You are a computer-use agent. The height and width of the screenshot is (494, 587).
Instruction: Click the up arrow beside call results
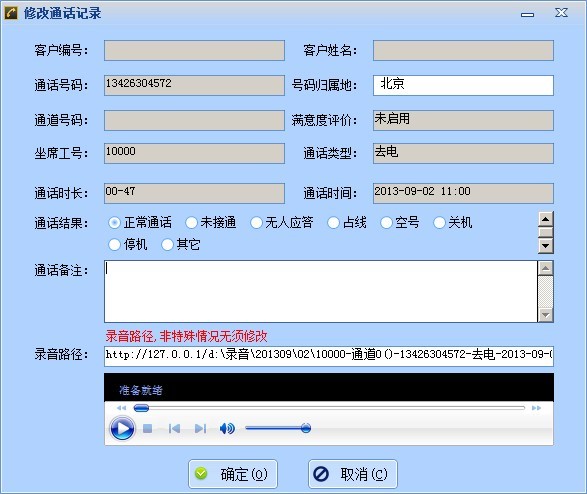pyautogui.click(x=545, y=219)
